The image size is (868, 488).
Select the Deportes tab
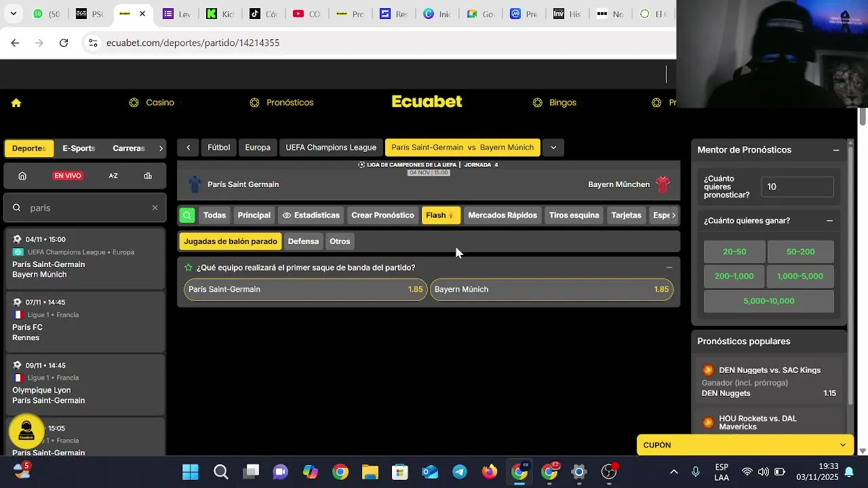coord(28,148)
